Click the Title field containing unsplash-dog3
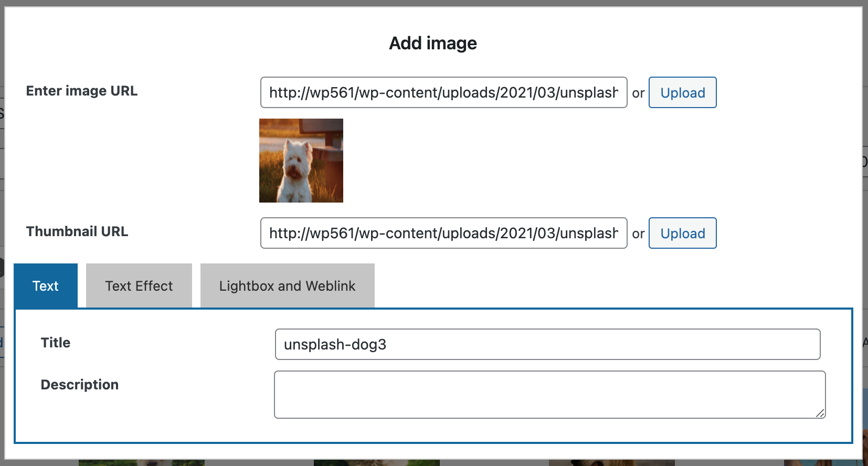Viewport: 868px width, 466px height. pos(547,344)
